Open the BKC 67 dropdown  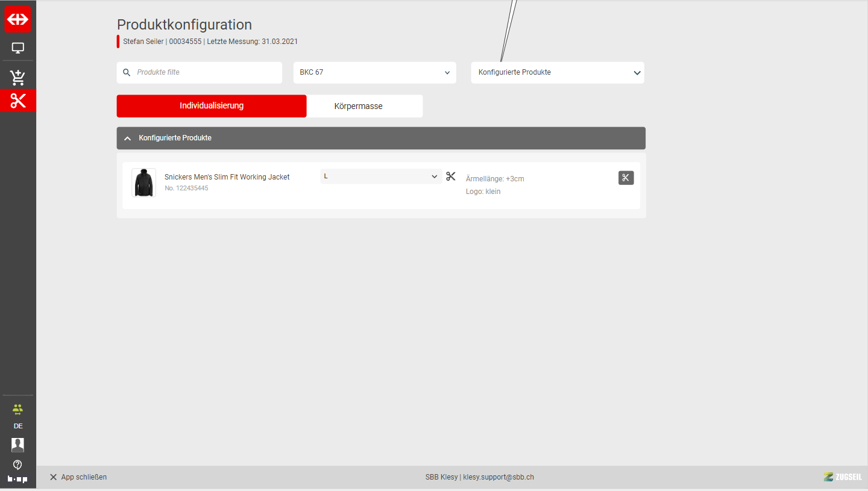tap(374, 72)
